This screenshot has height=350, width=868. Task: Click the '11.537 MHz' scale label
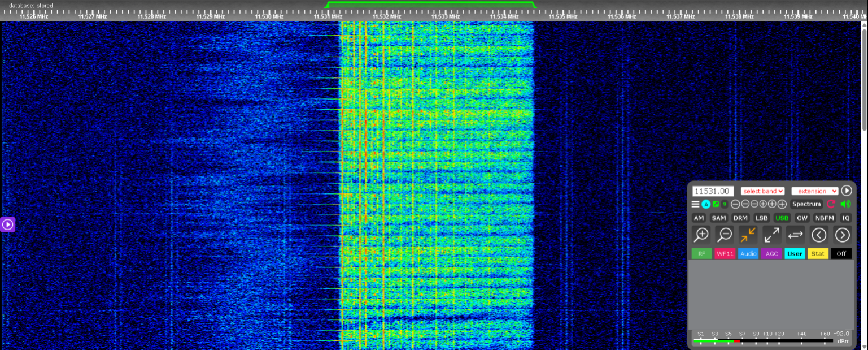(681, 16)
